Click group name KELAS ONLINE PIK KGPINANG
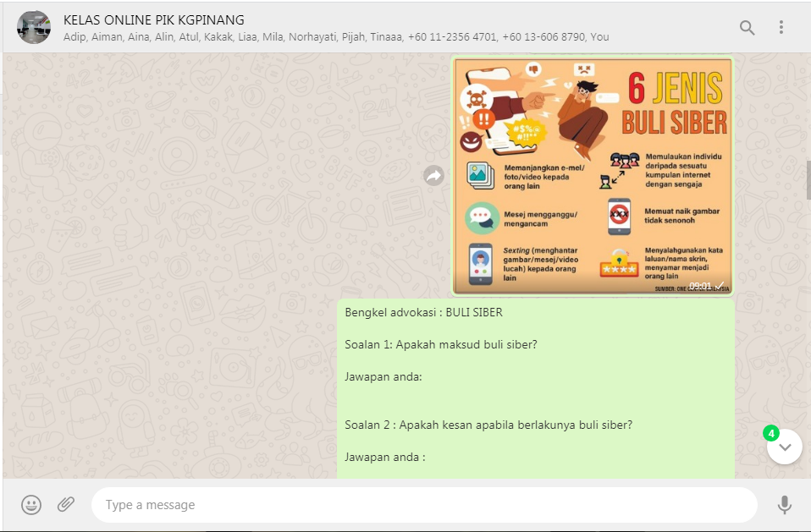 [x=153, y=20]
